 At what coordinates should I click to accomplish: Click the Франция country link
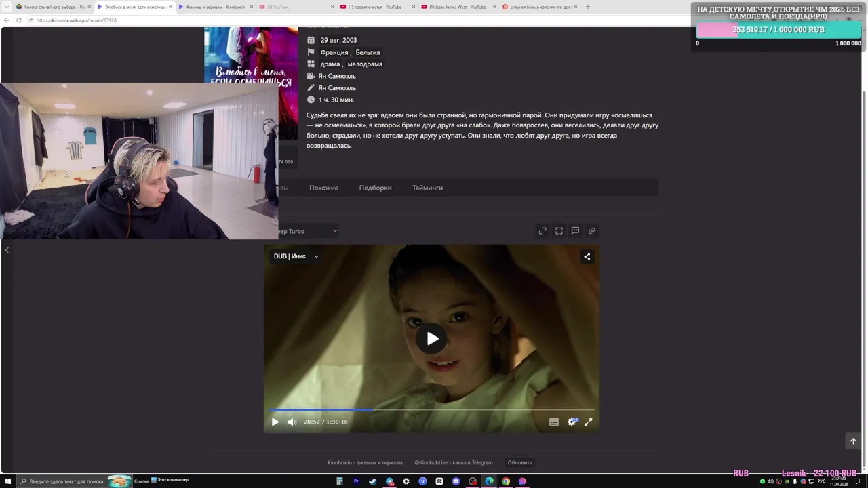[334, 52]
